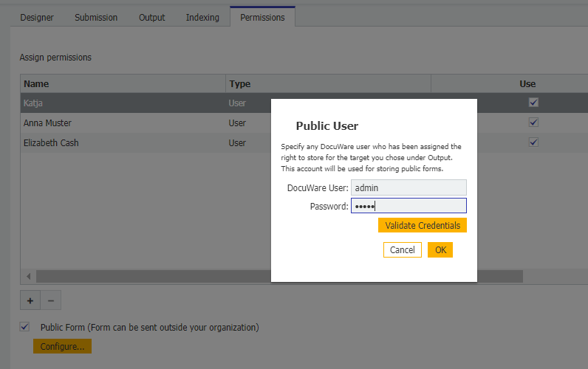The image size is (588, 369).
Task: Select the Indexing tab
Action: click(202, 17)
